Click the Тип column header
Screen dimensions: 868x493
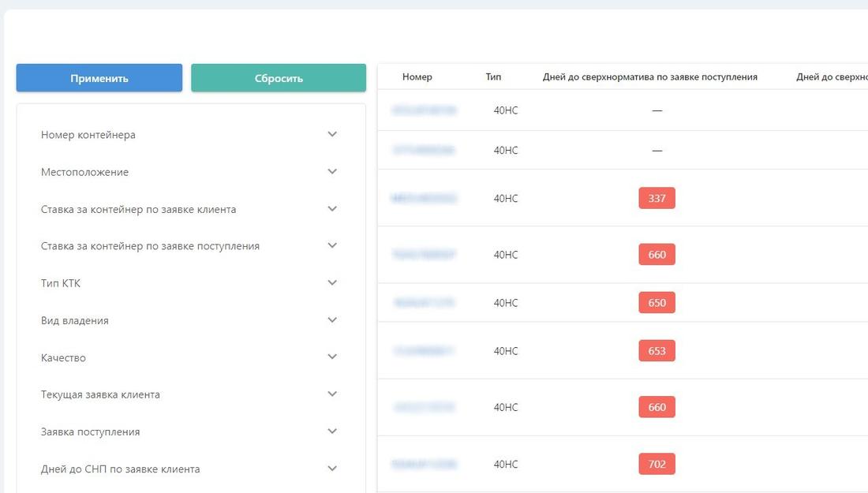(x=493, y=77)
